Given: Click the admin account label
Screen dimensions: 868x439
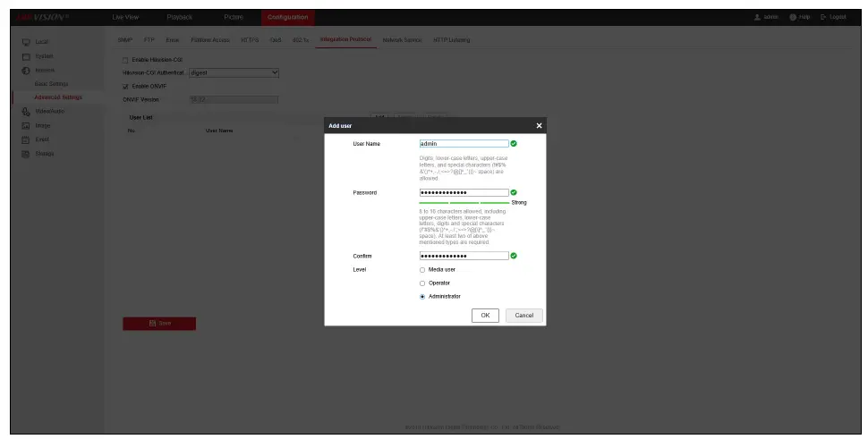Looking at the screenshot, I should click(771, 17).
